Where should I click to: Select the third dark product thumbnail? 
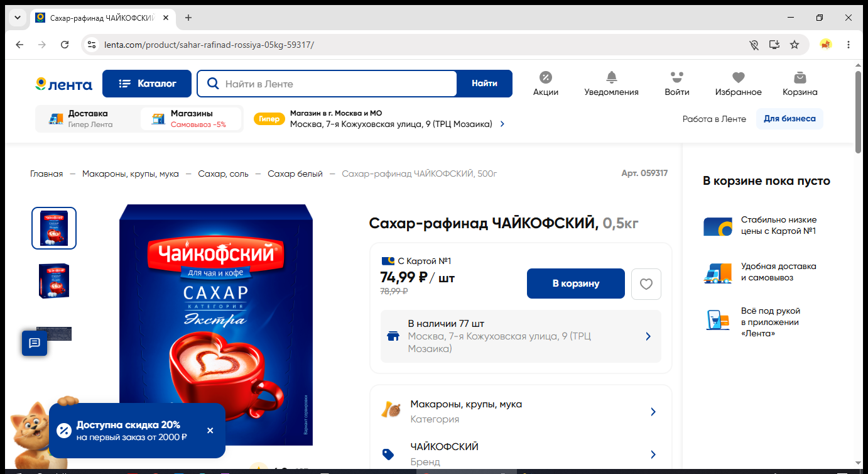55,333
